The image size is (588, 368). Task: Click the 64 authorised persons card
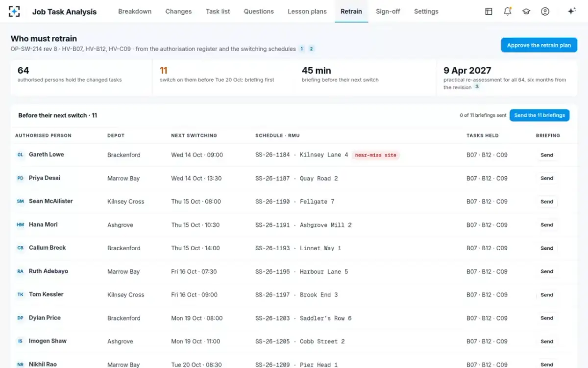pyautogui.click(x=81, y=78)
